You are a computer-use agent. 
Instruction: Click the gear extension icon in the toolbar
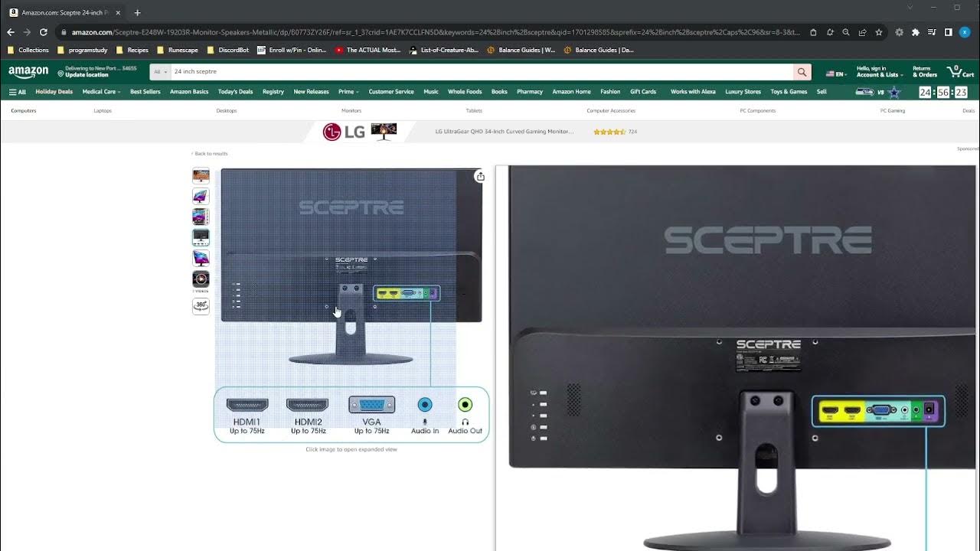(x=899, y=32)
